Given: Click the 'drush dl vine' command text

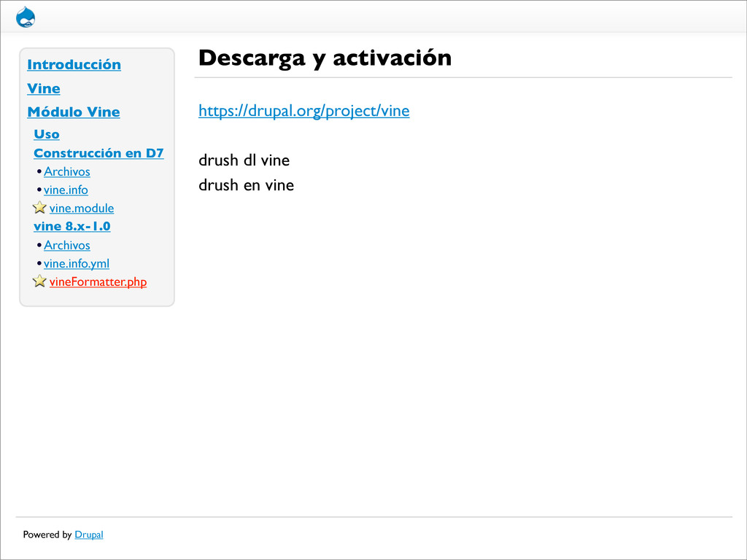Looking at the screenshot, I should [x=244, y=160].
